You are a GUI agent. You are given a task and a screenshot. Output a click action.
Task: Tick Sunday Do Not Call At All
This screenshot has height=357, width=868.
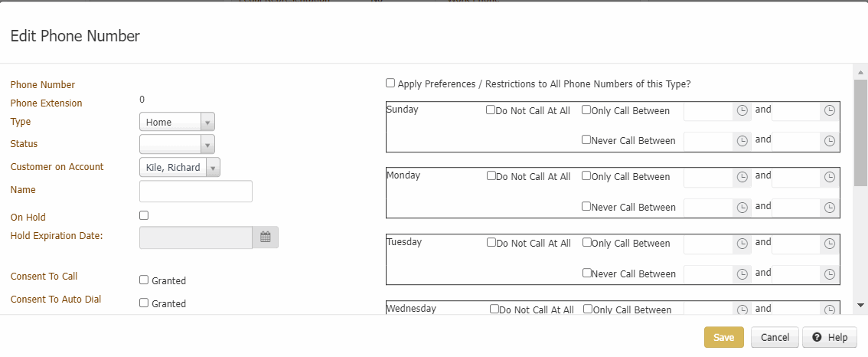[x=491, y=110]
